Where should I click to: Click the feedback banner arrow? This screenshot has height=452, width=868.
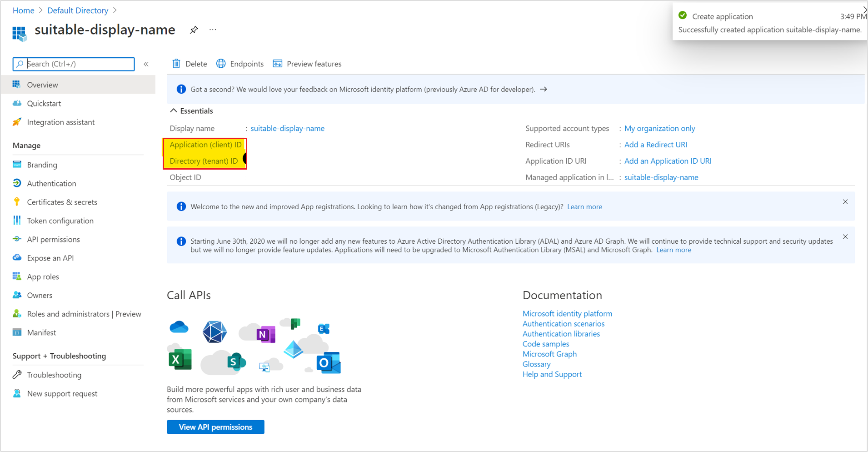(544, 90)
